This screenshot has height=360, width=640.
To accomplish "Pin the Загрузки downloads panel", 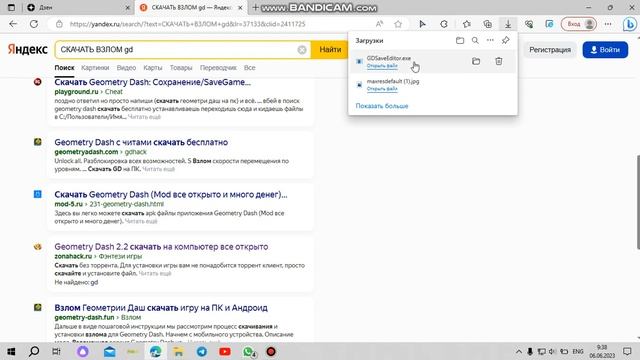I will pos(506,40).
